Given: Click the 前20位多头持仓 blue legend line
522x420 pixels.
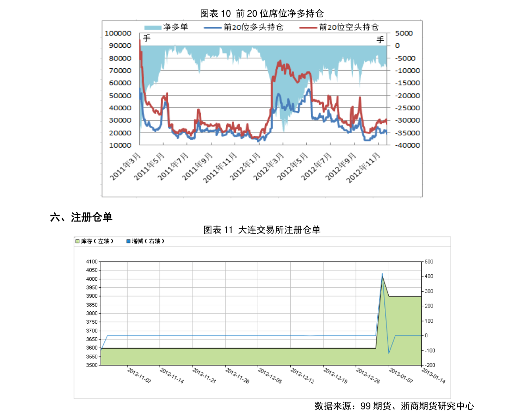Looking at the screenshot, I should [213, 27].
